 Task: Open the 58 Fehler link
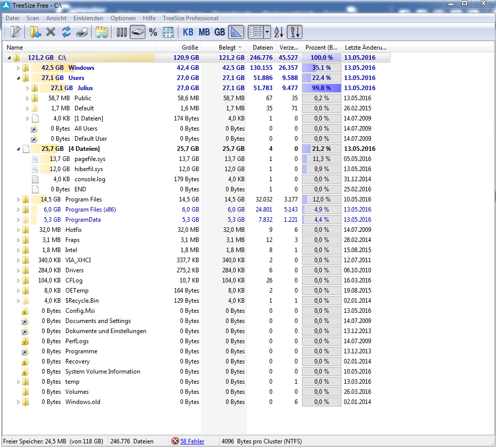click(192, 441)
